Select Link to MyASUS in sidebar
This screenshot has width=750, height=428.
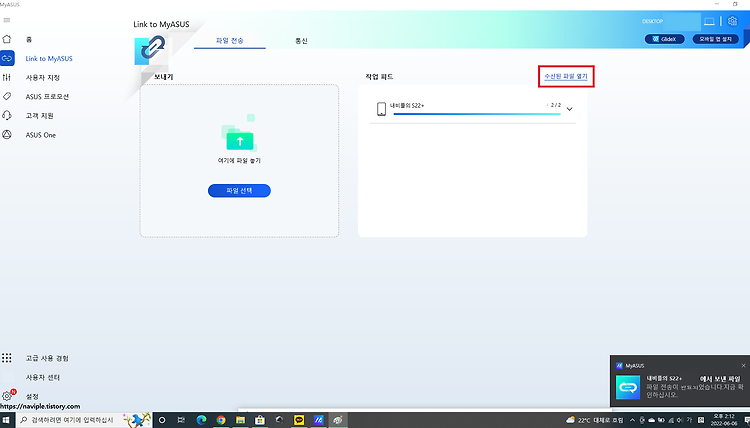pos(49,58)
